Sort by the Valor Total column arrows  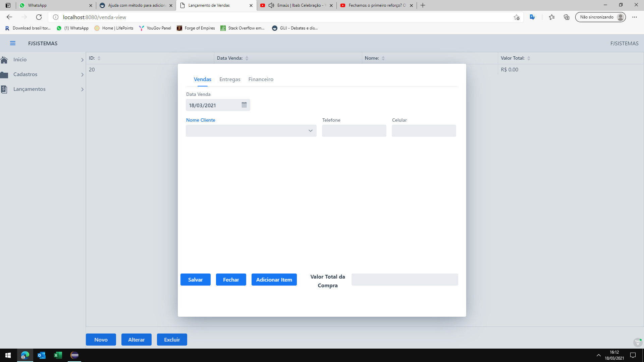529,58
